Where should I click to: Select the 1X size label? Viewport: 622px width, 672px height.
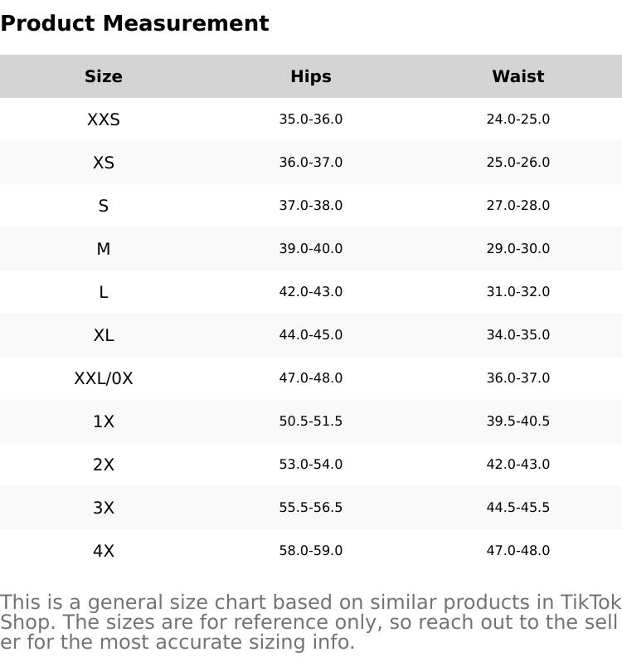[x=104, y=421]
